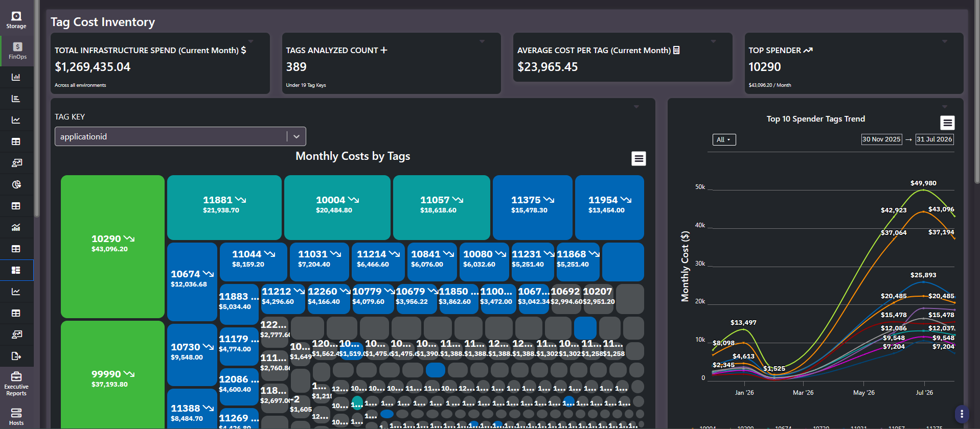Select the 12086 treemap tile
This screenshot has width=980, height=429.
pos(239,387)
